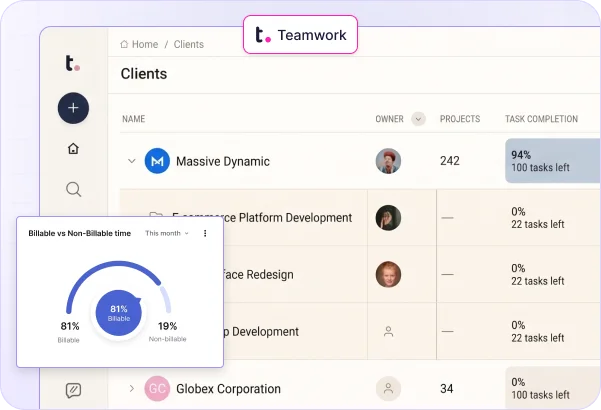
Task: Click 22 tasks left in E-commerce row
Action: tap(537, 224)
